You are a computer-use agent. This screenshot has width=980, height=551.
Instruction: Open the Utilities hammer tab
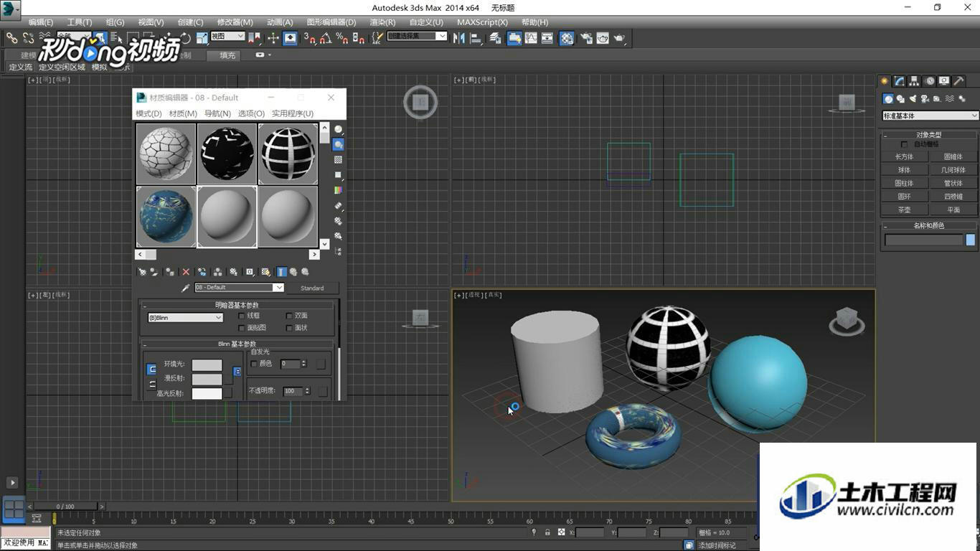(x=958, y=81)
